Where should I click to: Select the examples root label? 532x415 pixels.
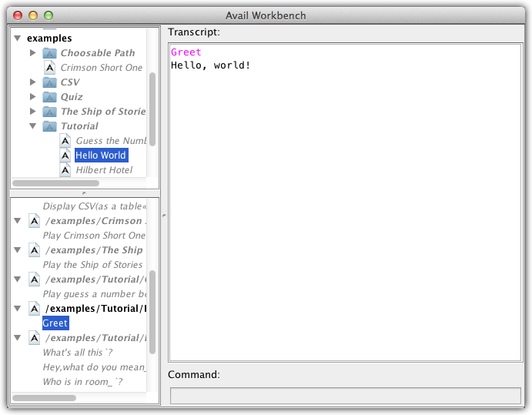click(49, 38)
